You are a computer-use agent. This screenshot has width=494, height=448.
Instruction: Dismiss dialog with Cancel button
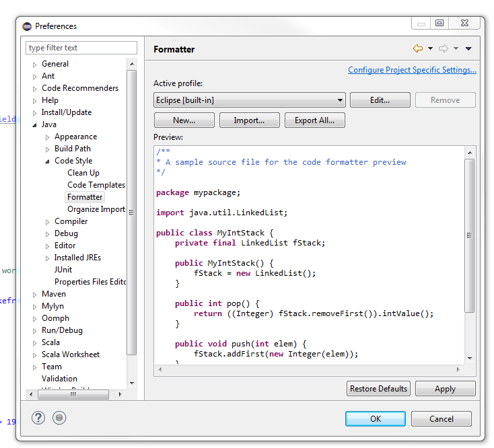(442, 419)
